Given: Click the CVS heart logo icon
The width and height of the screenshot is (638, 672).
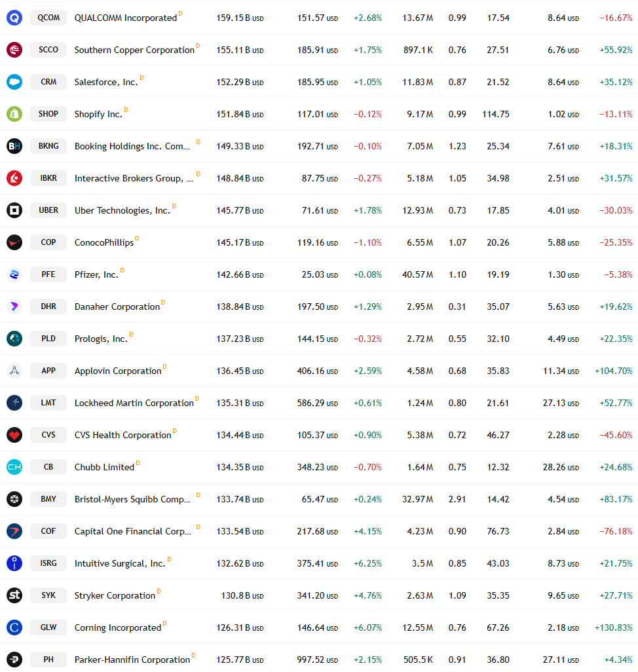Looking at the screenshot, I should (x=14, y=435).
